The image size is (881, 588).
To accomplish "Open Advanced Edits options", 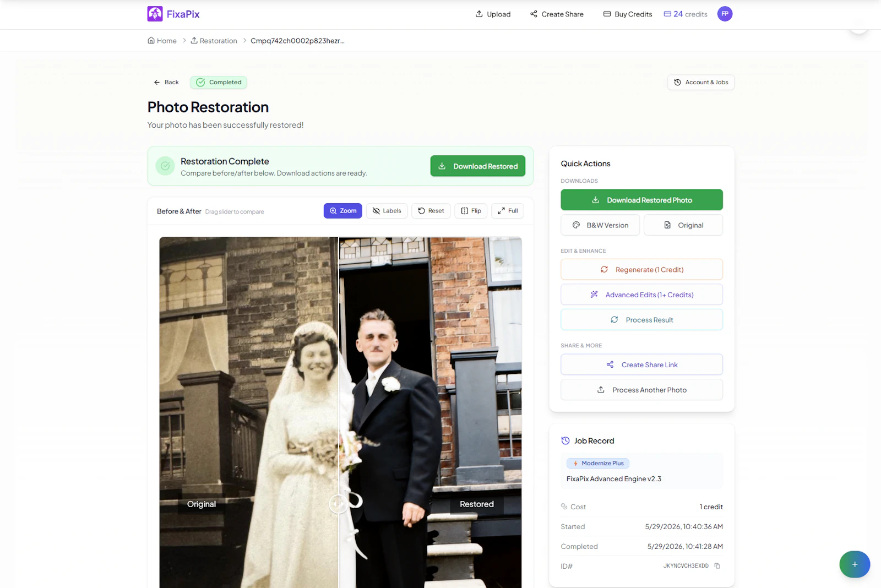I will coord(641,295).
